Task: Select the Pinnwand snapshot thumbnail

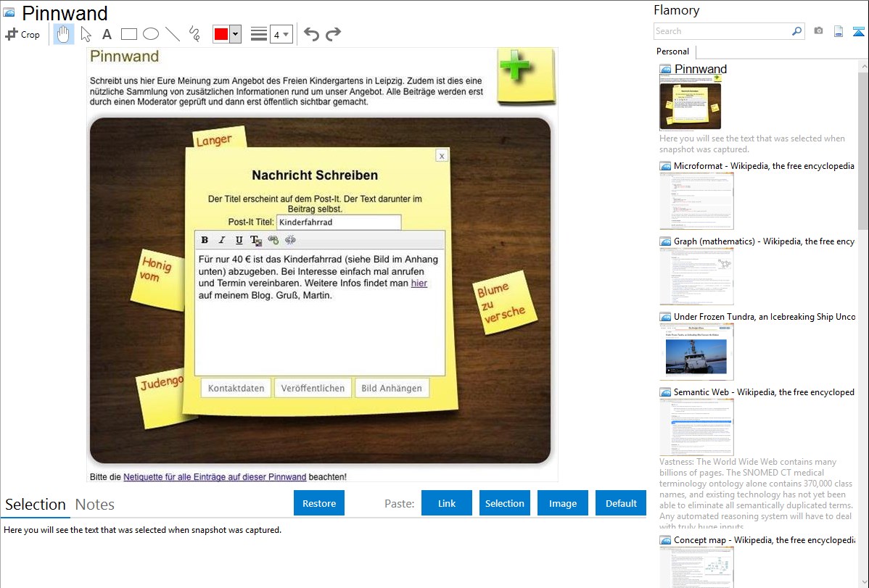Action: coord(690,103)
